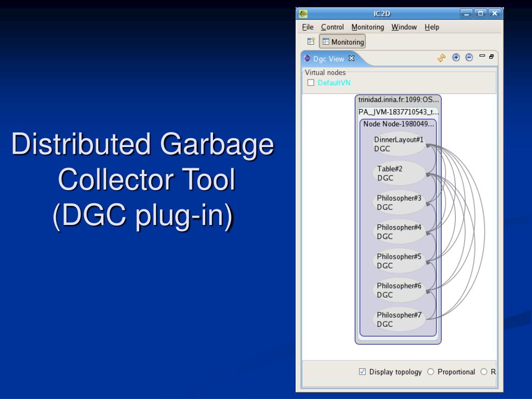Click the Philosopher#5 active object
Image resolution: width=532 pixels, height=399 pixels.
[398, 261]
